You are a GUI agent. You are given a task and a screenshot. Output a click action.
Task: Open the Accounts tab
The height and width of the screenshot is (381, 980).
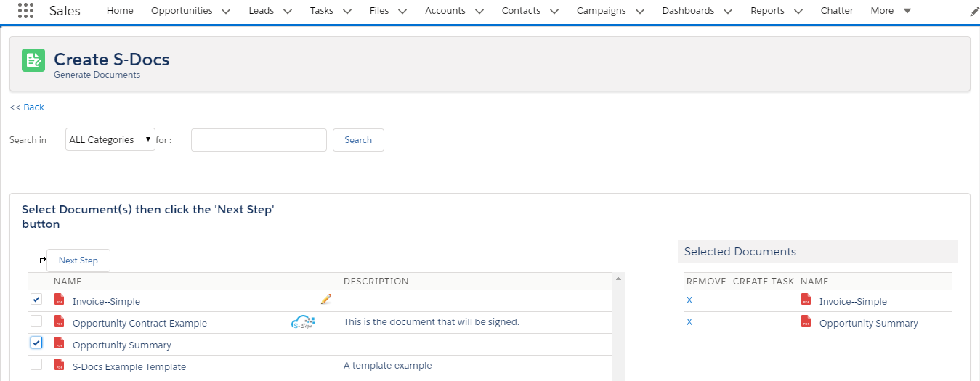pyautogui.click(x=445, y=11)
